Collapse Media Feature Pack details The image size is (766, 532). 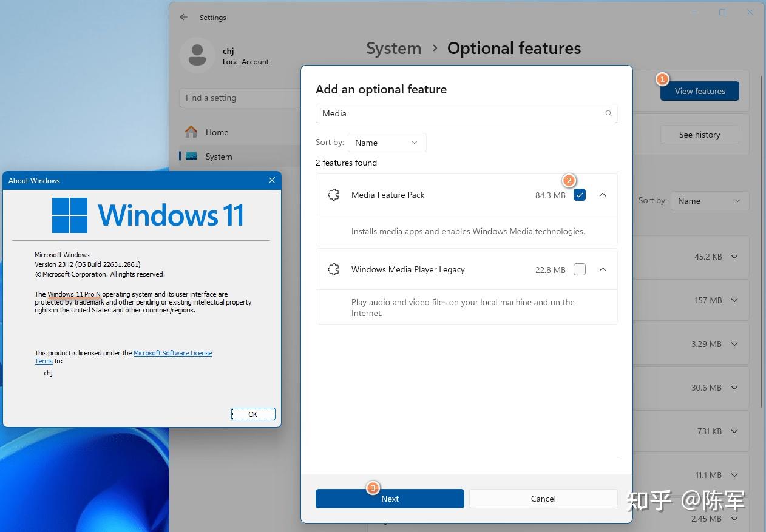(603, 195)
